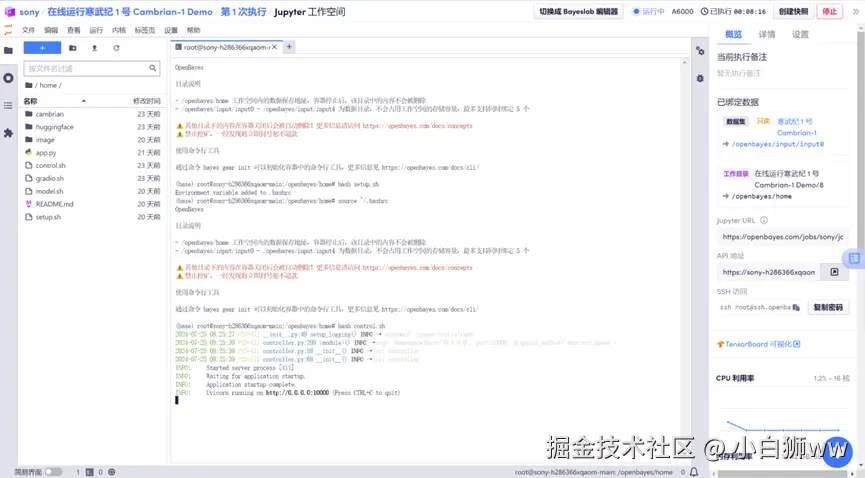This screenshot has width=865, height=478.
Task: Click the terminal count icon in status bar
Action: [89, 472]
